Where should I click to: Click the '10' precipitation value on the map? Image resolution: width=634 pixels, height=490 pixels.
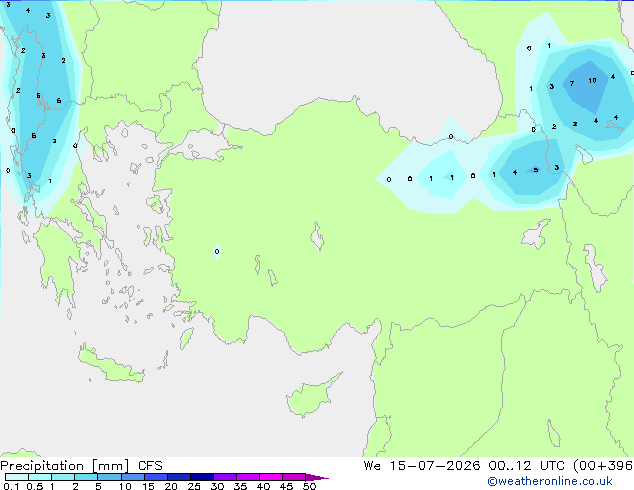click(x=592, y=80)
